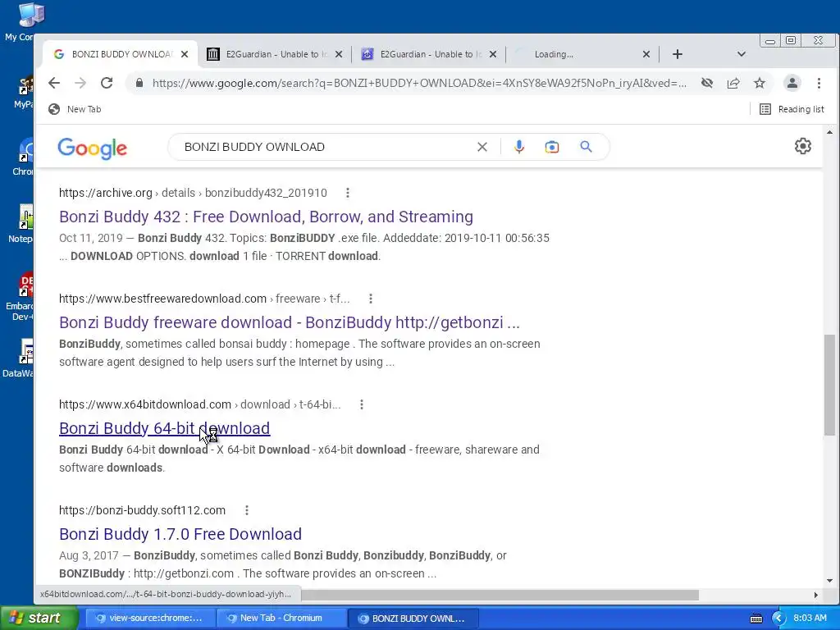Click the scroll down arrow on page

coord(829,581)
